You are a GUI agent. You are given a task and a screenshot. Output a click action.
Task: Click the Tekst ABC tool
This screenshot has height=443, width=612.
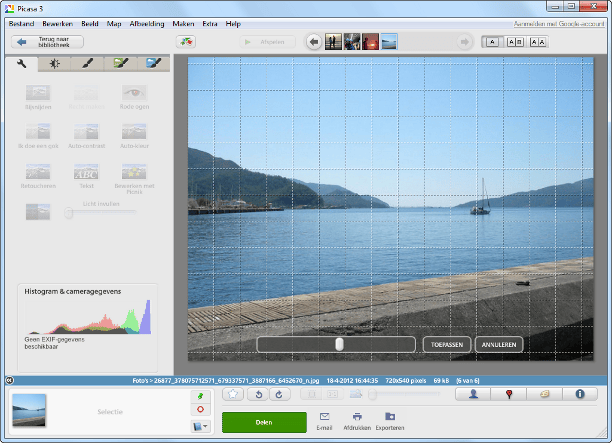click(x=86, y=176)
